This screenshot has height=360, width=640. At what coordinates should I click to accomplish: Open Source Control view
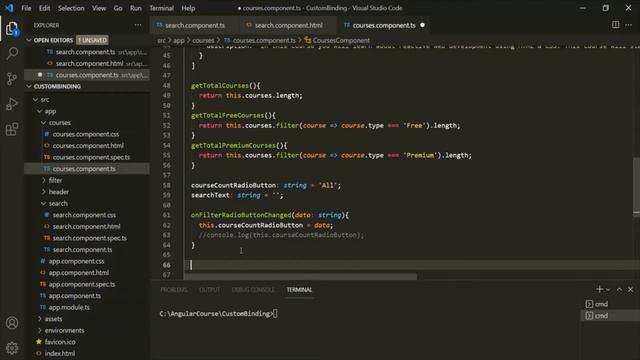tap(12, 78)
